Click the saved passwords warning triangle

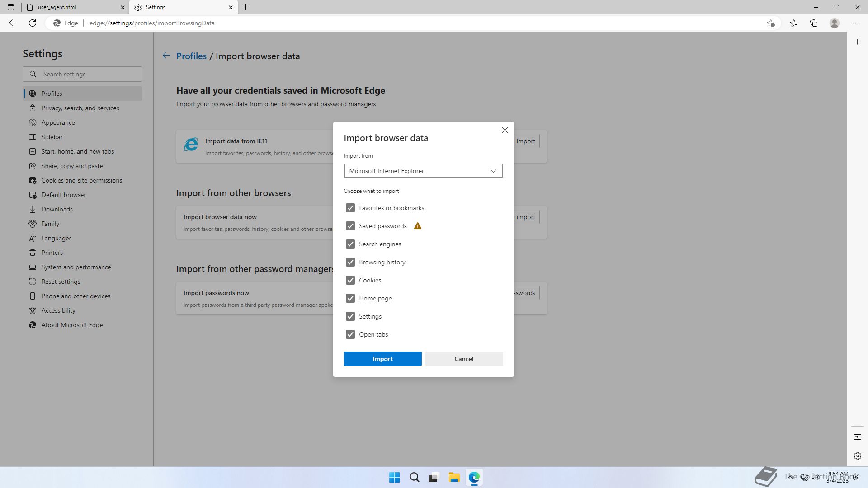coord(418,226)
